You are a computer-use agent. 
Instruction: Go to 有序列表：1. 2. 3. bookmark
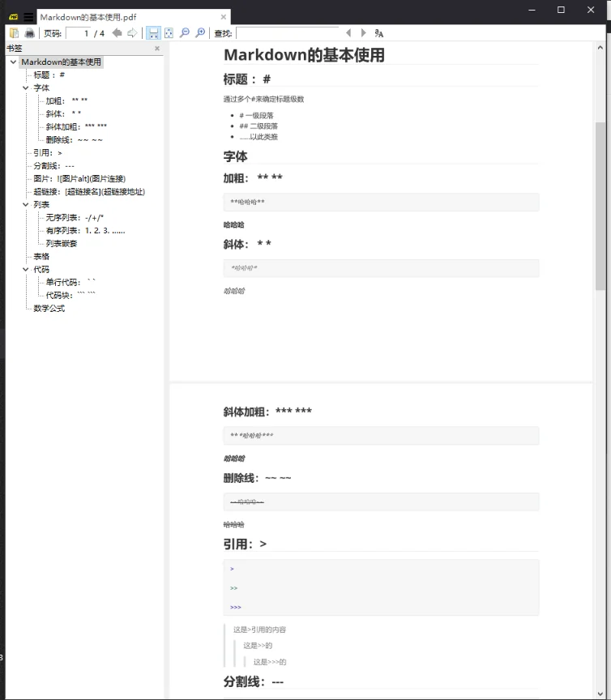point(85,230)
